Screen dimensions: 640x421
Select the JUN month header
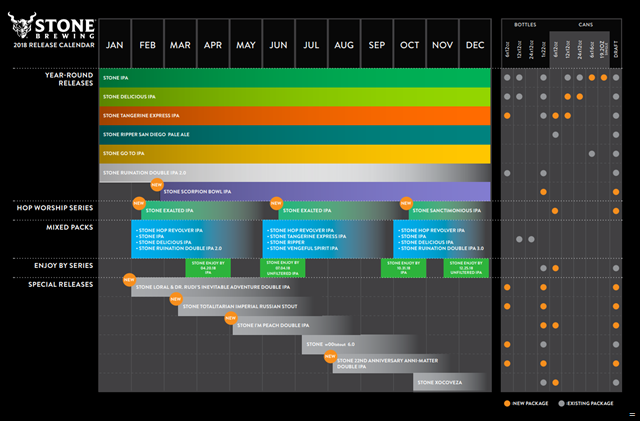(x=278, y=43)
